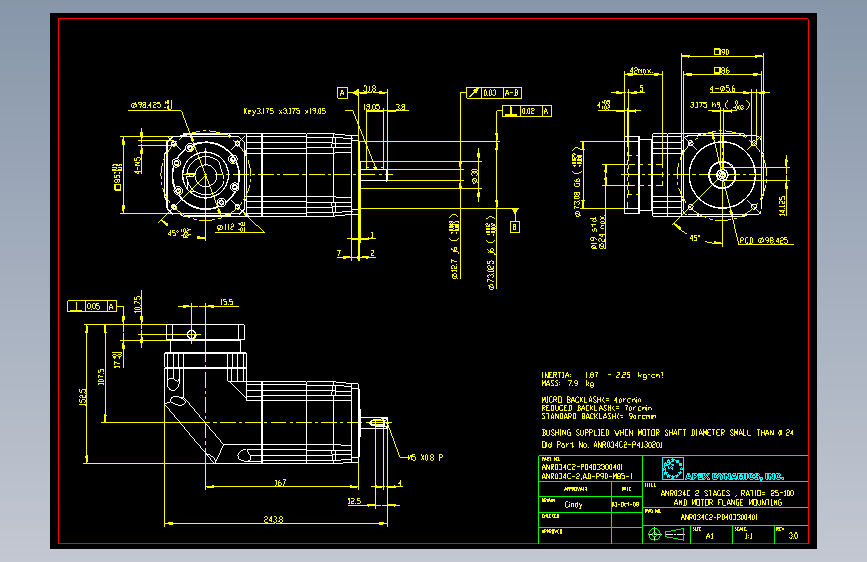Click the 31.8 dimension
Image resolution: width=867 pixels, height=562 pixels.
370,89
